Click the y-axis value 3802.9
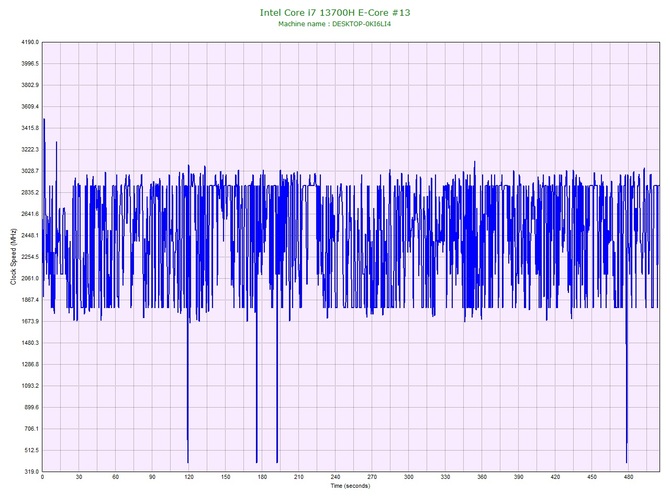The image size is (670, 503). pyautogui.click(x=30, y=85)
